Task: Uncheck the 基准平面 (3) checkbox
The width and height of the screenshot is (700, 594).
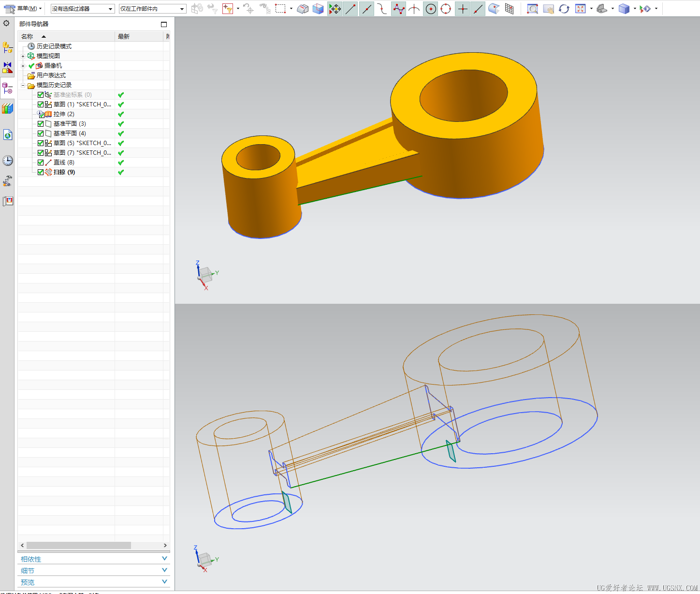Action: coord(41,124)
